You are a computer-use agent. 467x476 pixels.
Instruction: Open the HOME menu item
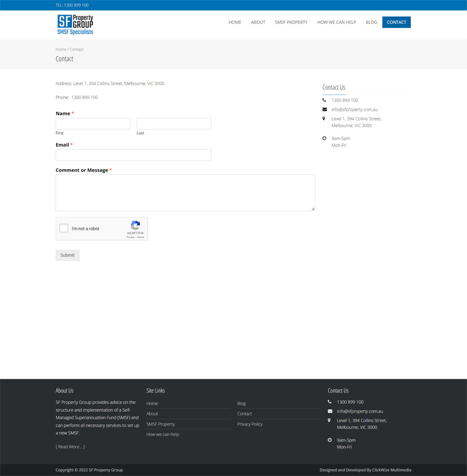click(x=235, y=22)
